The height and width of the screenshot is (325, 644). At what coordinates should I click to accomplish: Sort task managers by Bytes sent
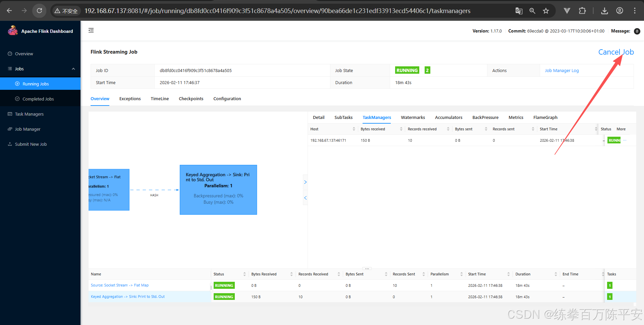point(486,129)
